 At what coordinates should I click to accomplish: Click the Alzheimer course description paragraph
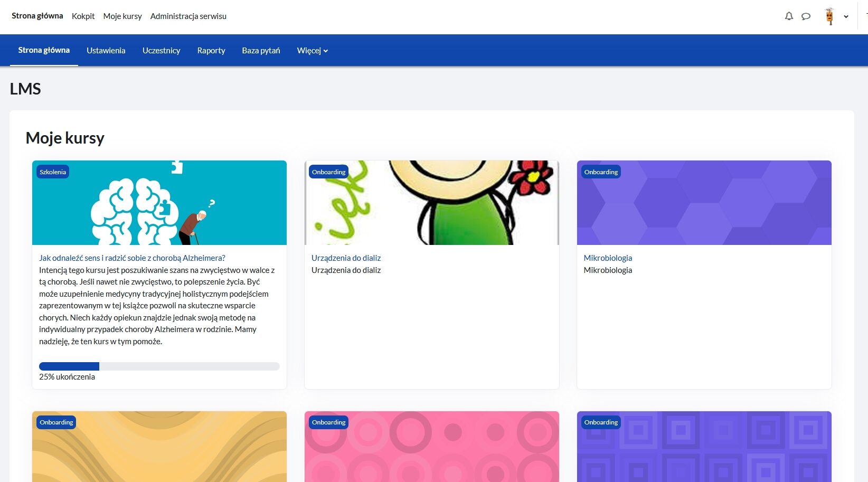[157, 306]
